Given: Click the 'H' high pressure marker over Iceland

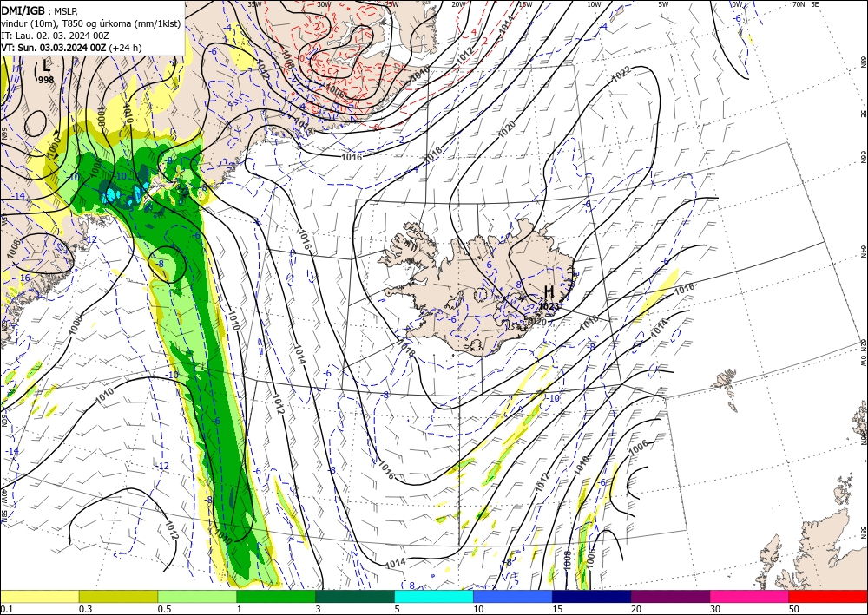Looking at the screenshot, I should pyautogui.click(x=549, y=291).
